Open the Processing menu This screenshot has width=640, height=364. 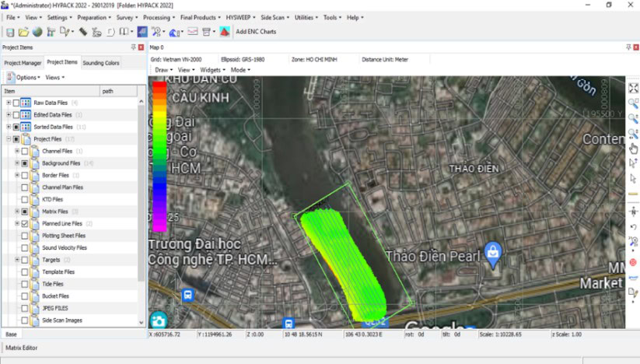click(159, 18)
